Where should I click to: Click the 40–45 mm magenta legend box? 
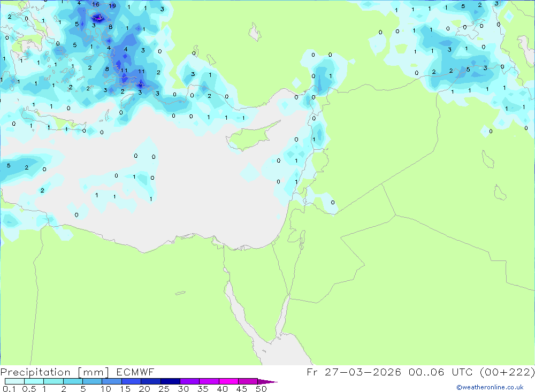click(228, 381)
